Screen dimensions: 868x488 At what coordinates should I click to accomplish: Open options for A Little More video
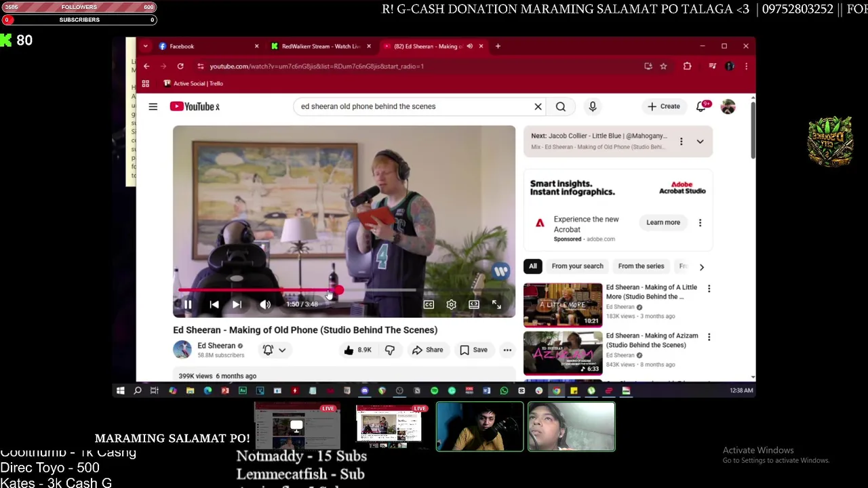pos(709,289)
